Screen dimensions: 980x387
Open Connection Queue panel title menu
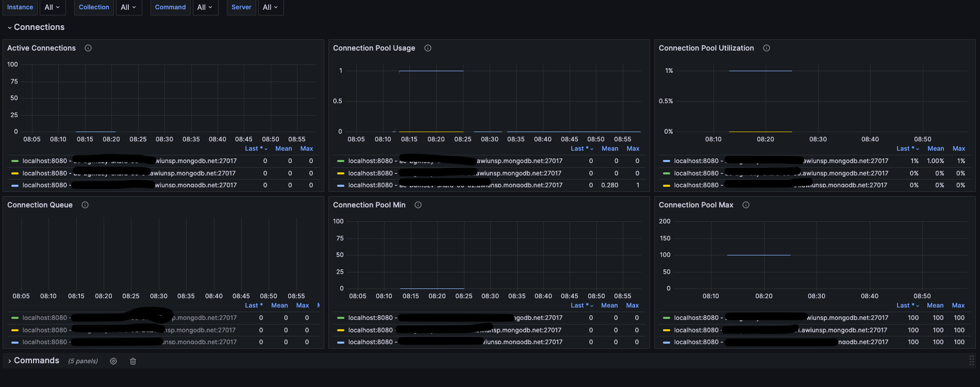tap(40, 205)
